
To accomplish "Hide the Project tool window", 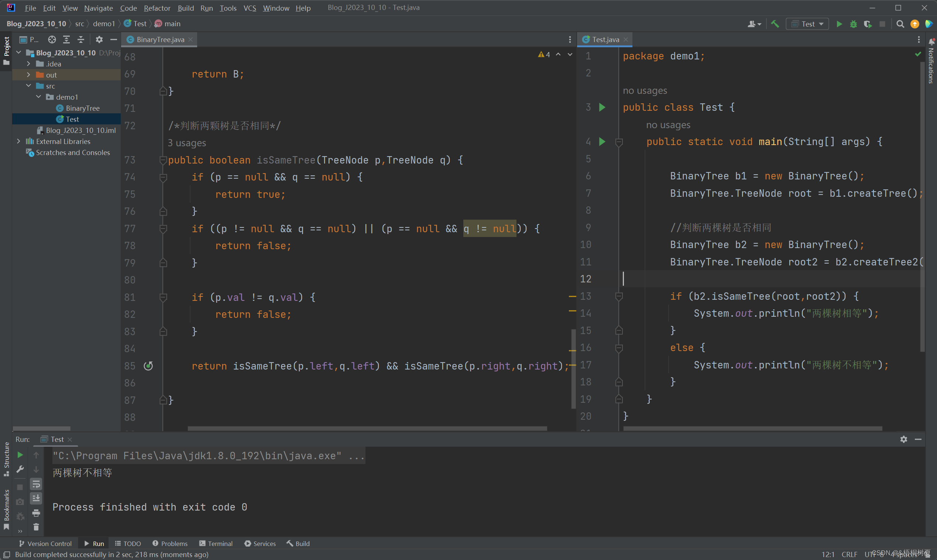I will coord(113,39).
